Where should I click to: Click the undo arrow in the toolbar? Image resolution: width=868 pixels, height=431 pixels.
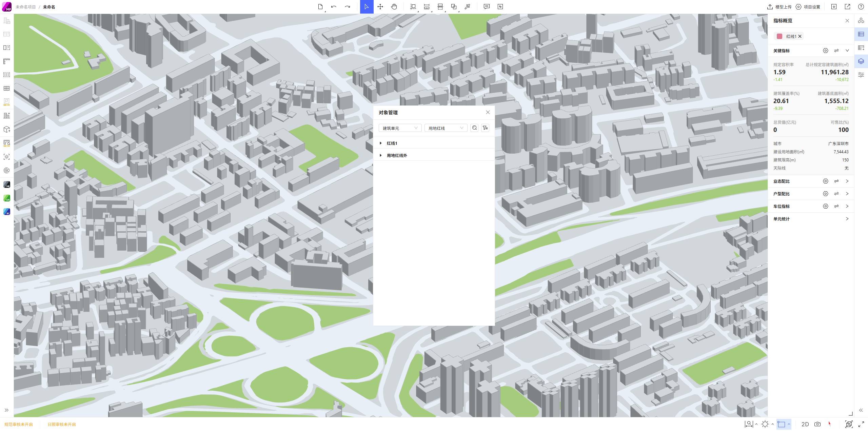click(x=334, y=7)
